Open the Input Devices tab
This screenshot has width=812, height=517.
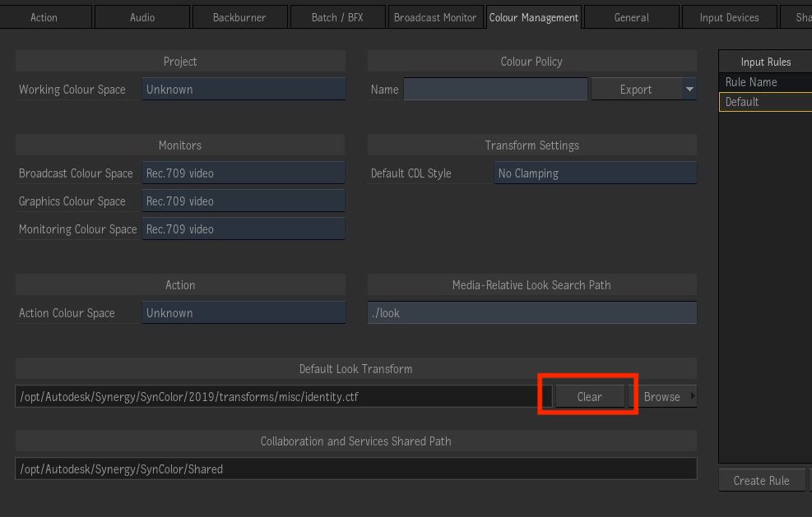(729, 16)
